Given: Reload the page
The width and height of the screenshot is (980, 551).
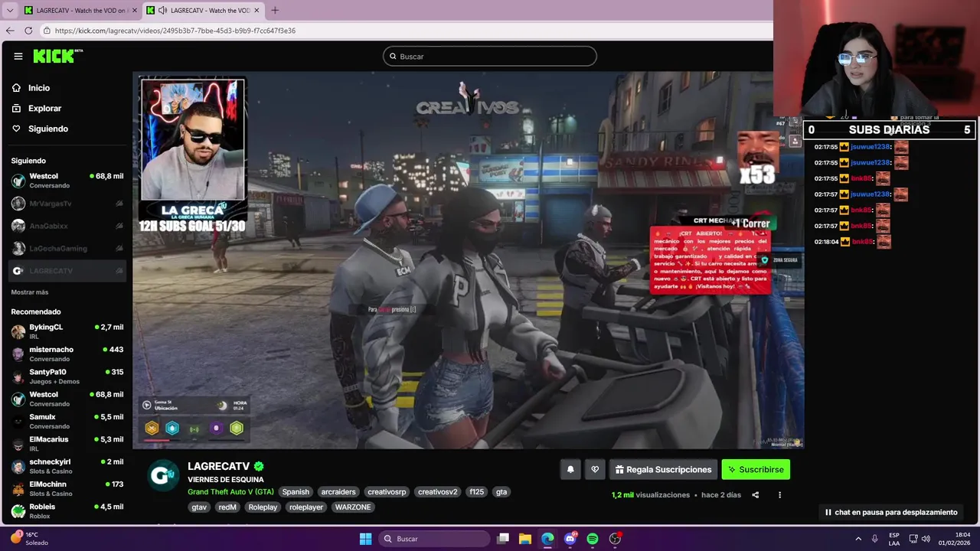Looking at the screenshot, I should tap(28, 31).
